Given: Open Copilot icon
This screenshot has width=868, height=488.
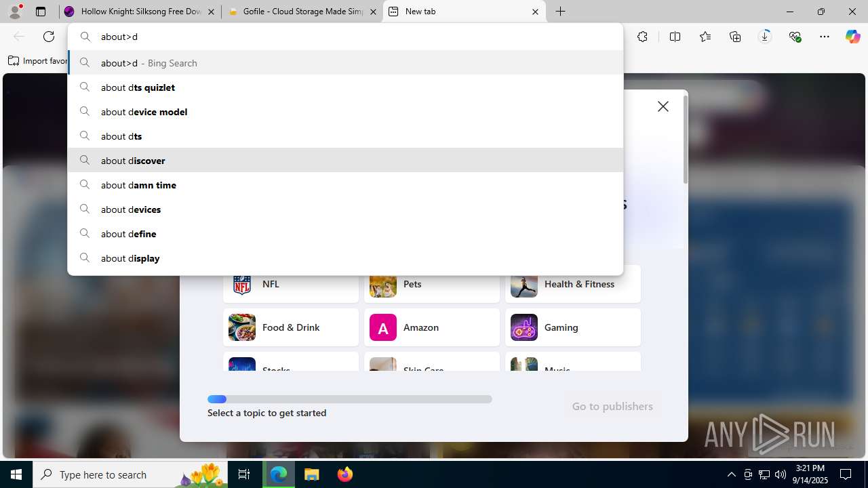Looking at the screenshot, I should click(x=852, y=37).
